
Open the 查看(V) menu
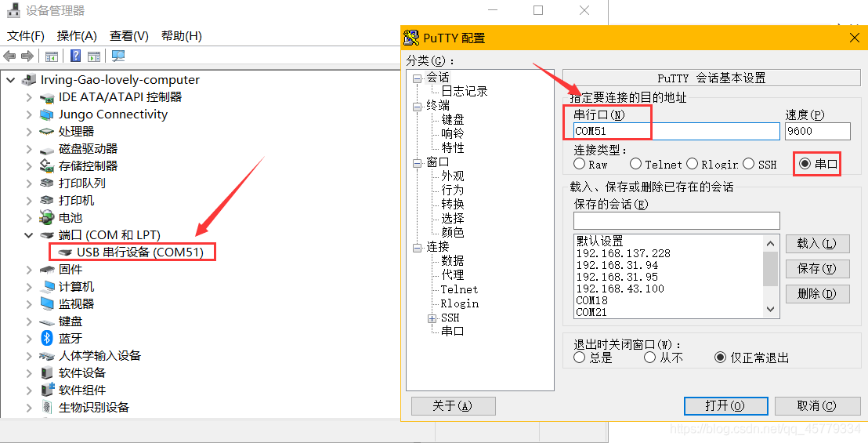click(x=129, y=36)
